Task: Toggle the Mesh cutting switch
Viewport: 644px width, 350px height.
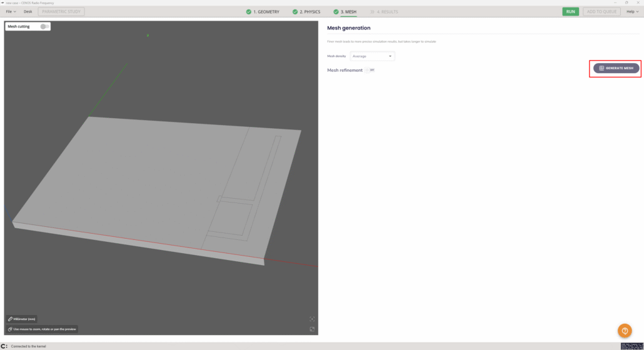Action: (44, 26)
